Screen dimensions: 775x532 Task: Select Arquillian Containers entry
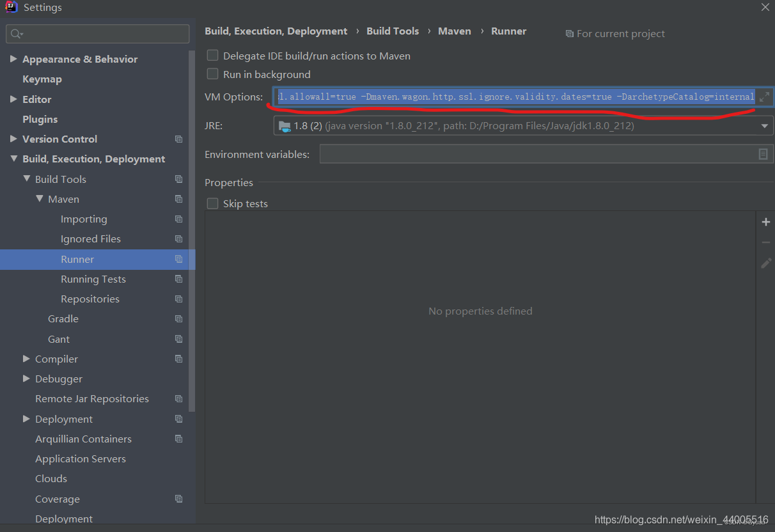83,439
